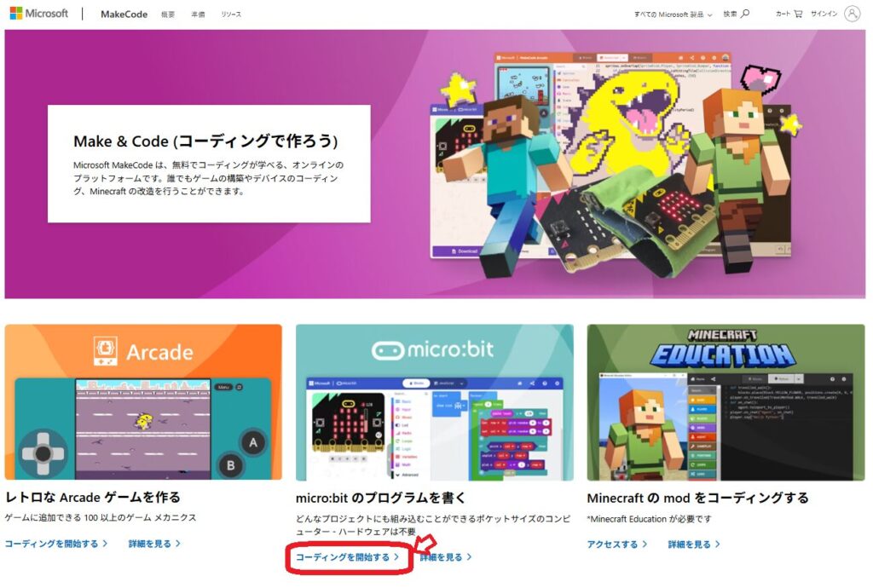Expand the すべての Microsoft 製品 dropdown
Viewport: 873px width, 588px height.
(x=673, y=14)
